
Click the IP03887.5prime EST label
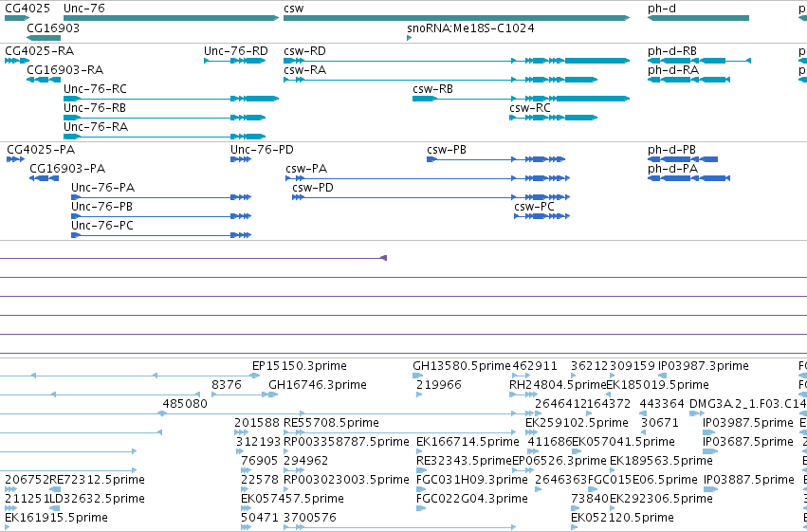[749, 480]
